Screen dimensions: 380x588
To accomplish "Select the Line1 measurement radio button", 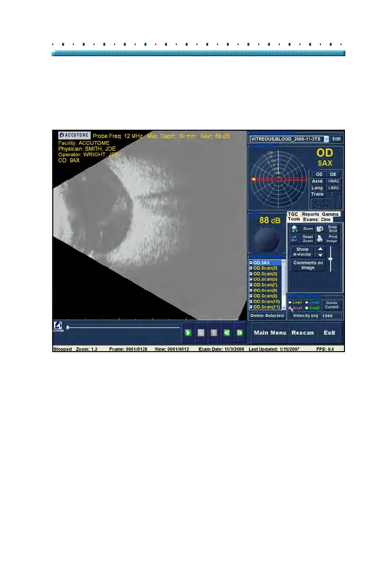I will [290, 302].
